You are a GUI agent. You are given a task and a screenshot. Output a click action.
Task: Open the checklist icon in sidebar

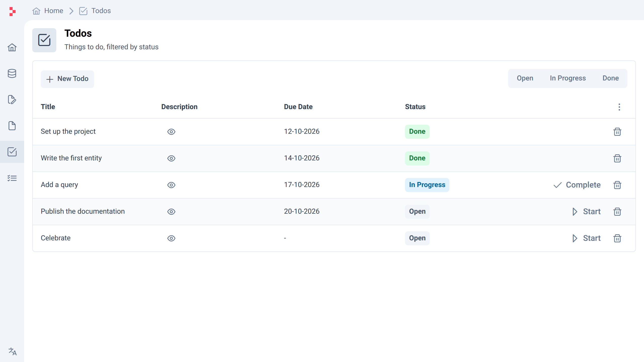[12, 178]
